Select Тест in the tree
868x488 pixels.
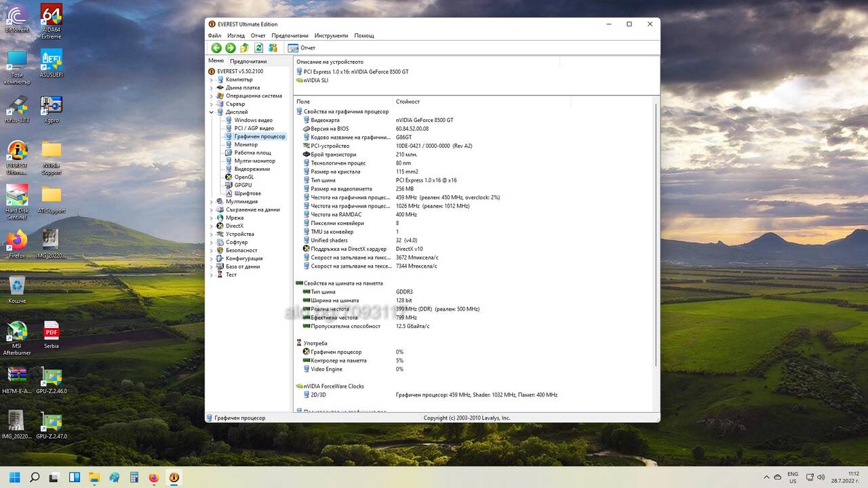click(231, 274)
